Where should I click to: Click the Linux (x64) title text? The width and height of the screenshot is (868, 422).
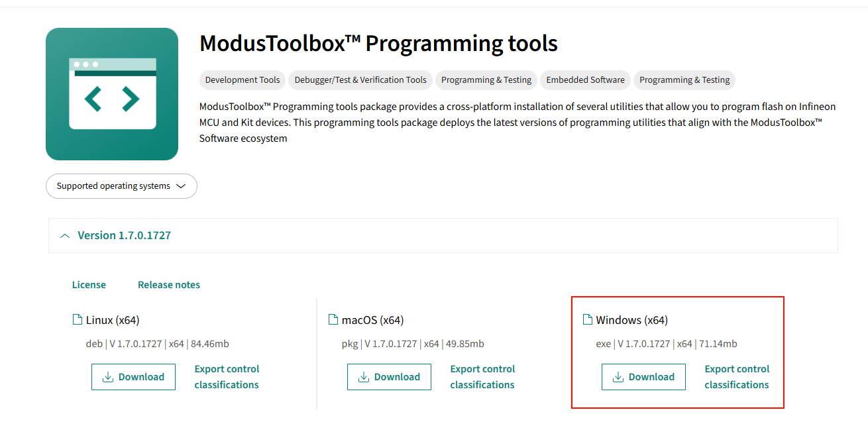[113, 321]
